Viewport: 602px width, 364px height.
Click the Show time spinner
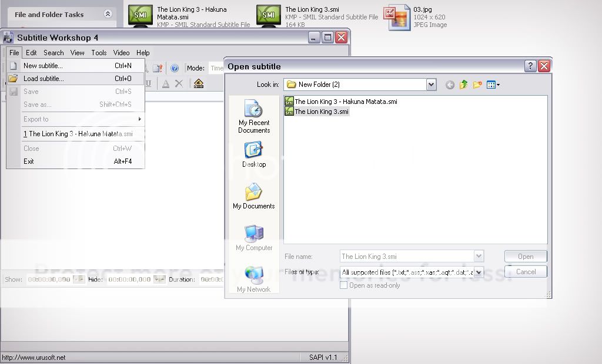tap(79, 279)
